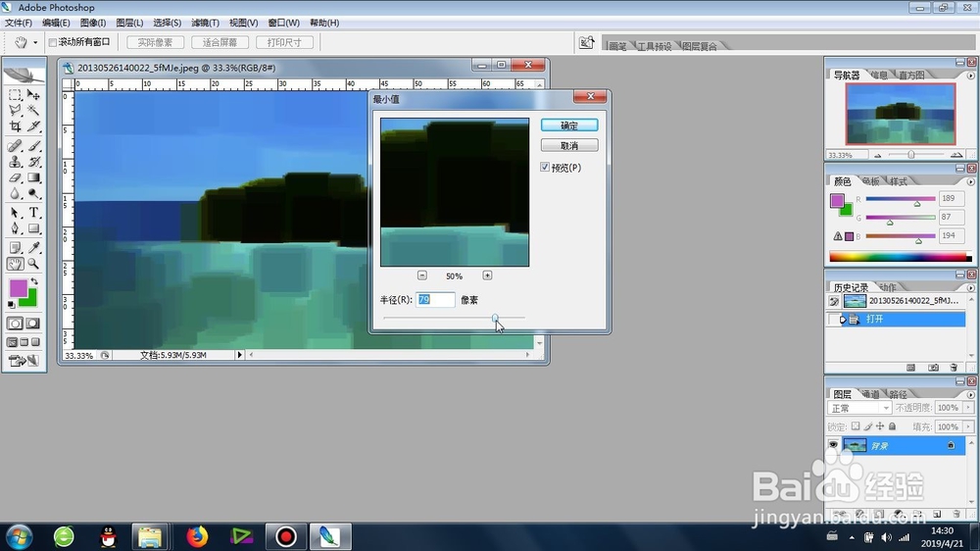
Task: Open the layer opacity slider arrow
Action: pos(968,408)
